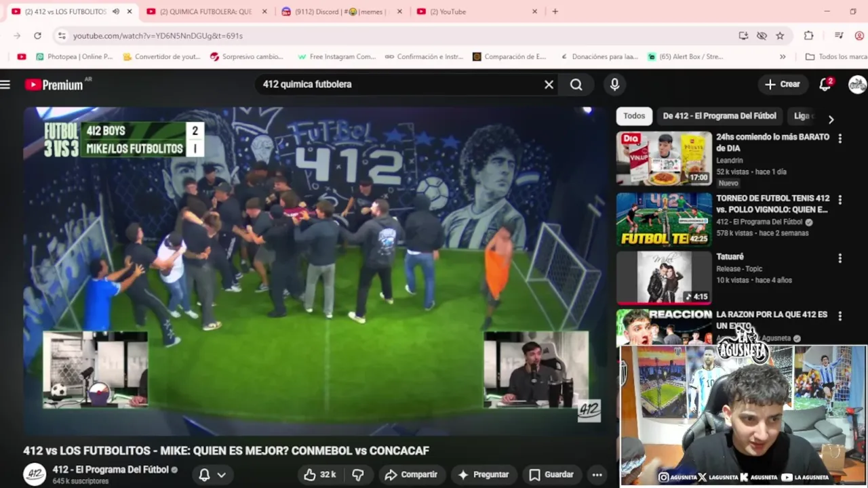868x488 pixels.
Task: Clear the search box with the X
Action: (549, 85)
